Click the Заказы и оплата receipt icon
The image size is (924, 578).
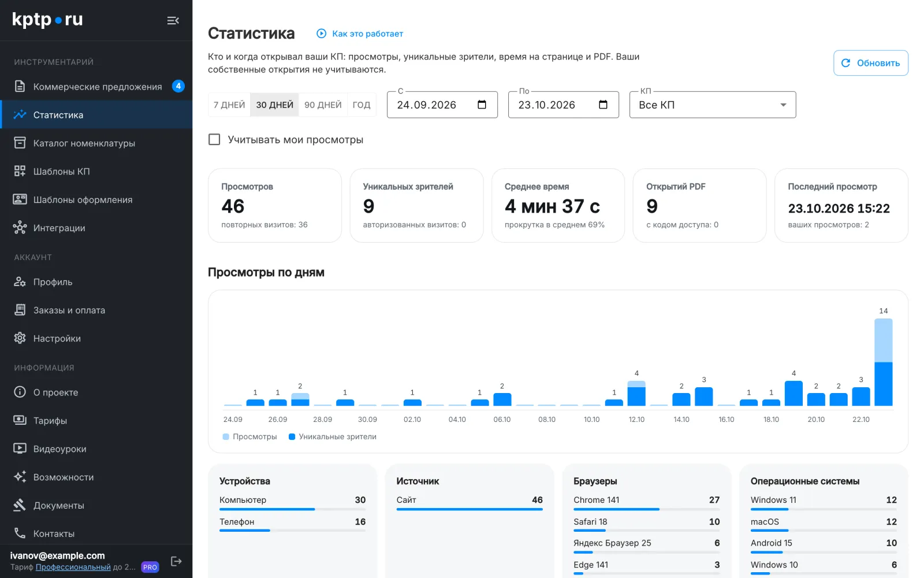(x=20, y=310)
